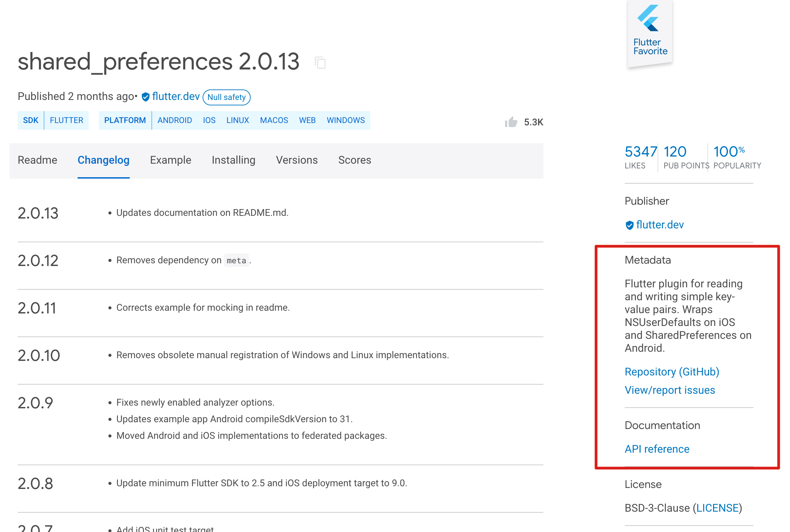View the Versions tab
Viewport: 790px width, 532px height.
coord(297,160)
